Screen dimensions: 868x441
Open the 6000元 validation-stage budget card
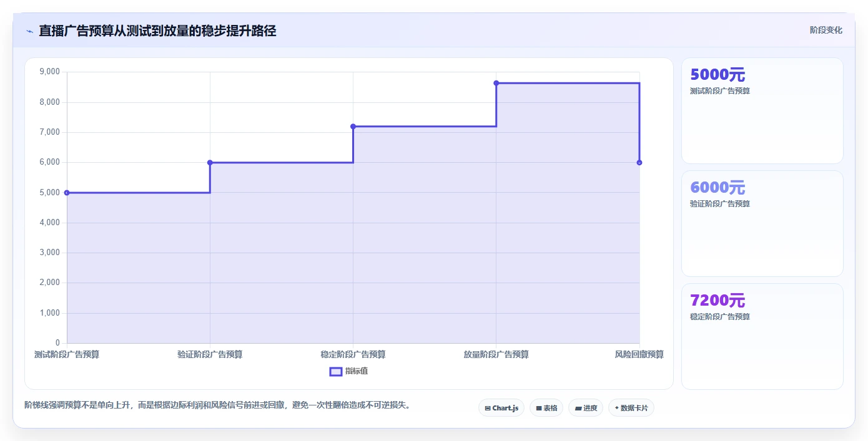(x=762, y=224)
